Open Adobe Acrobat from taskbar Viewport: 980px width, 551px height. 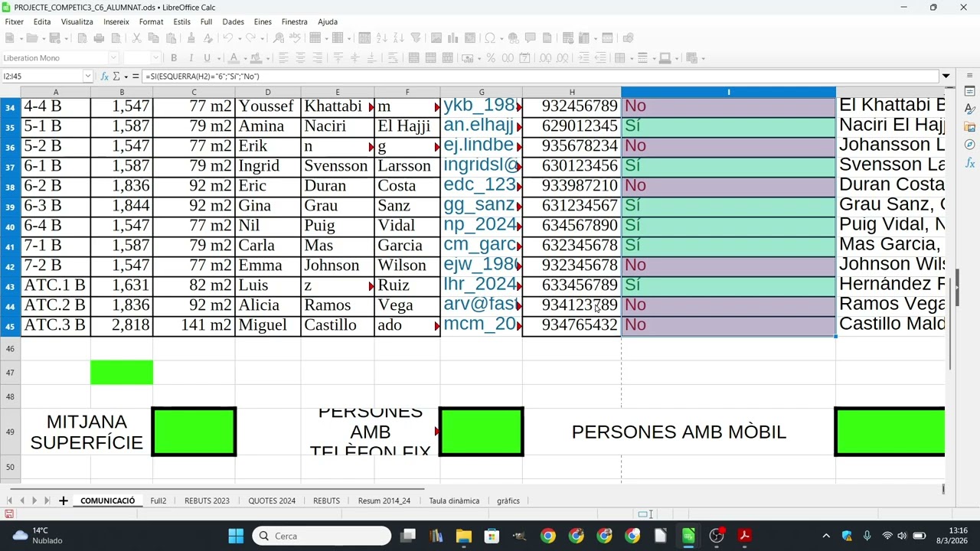pyautogui.click(x=744, y=536)
